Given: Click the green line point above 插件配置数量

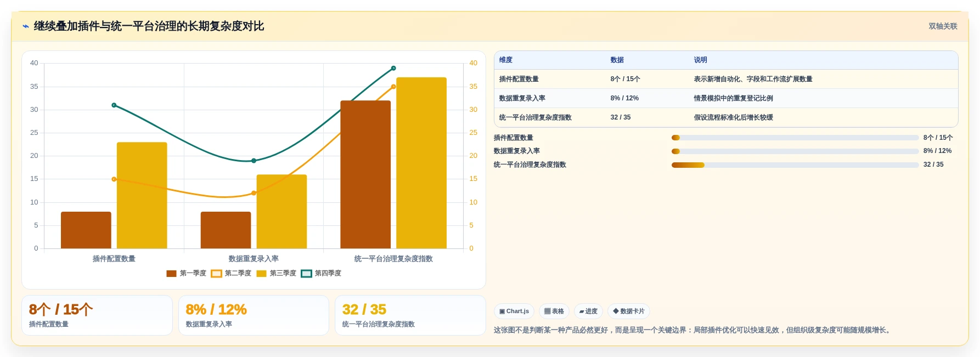Looking at the screenshot, I should [114, 105].
